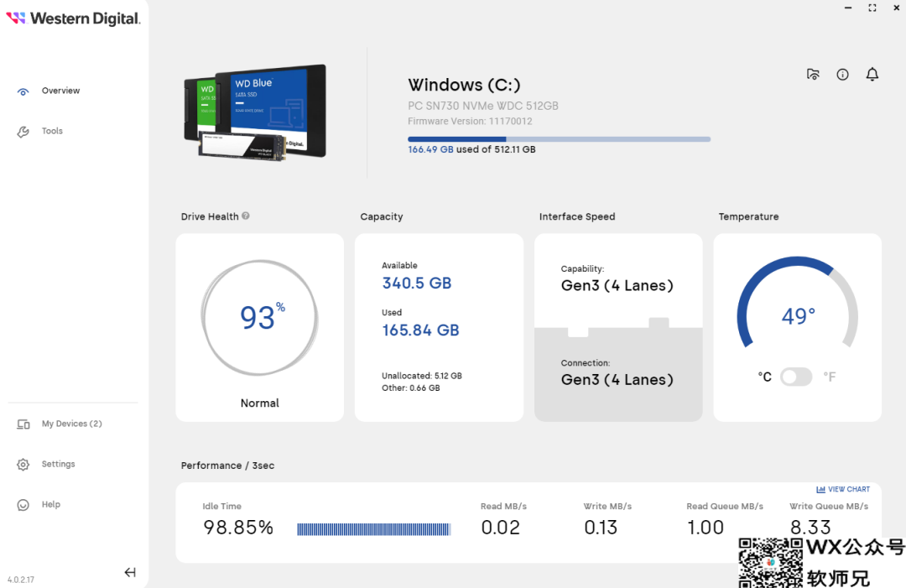This screenshot has height=588, width=906.
Task: Click the Western Digital logo
Action: (x=73, y=18)
